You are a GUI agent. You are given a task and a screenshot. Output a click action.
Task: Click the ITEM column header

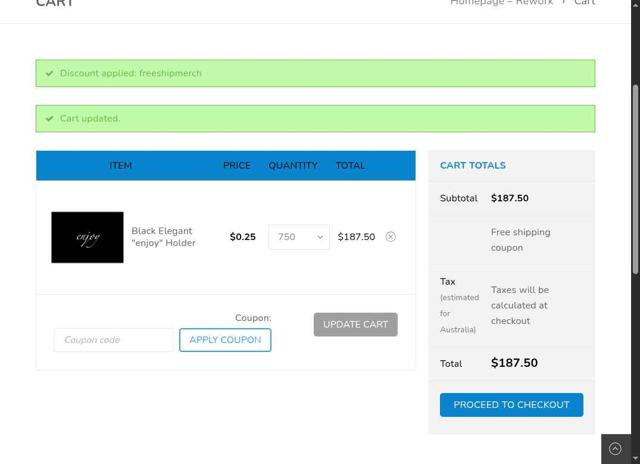(120, 165)
